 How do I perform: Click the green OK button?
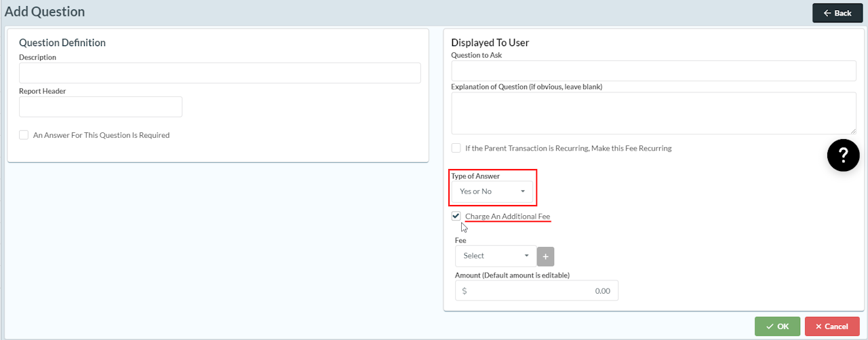(777, 326)
